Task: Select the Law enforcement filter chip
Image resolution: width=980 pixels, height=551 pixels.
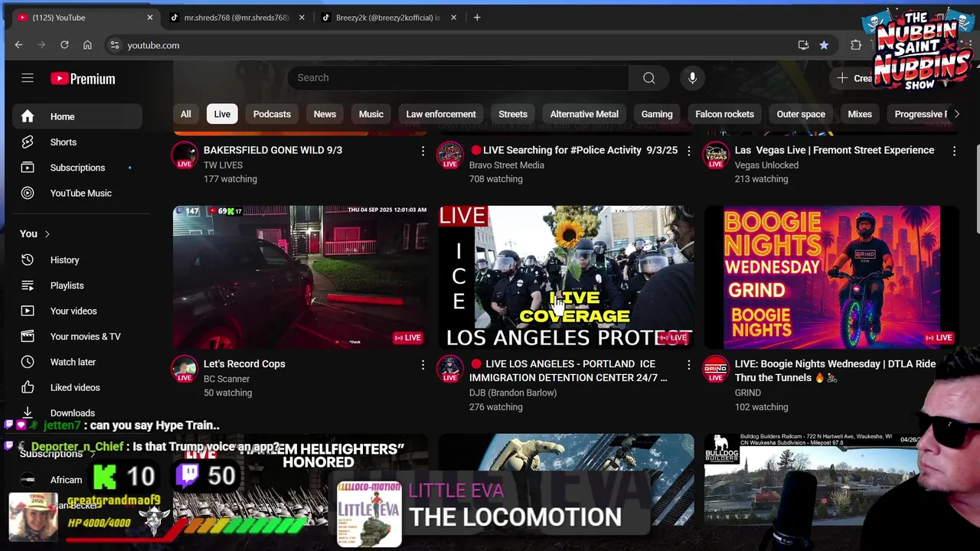Action: tap(441, 114)
